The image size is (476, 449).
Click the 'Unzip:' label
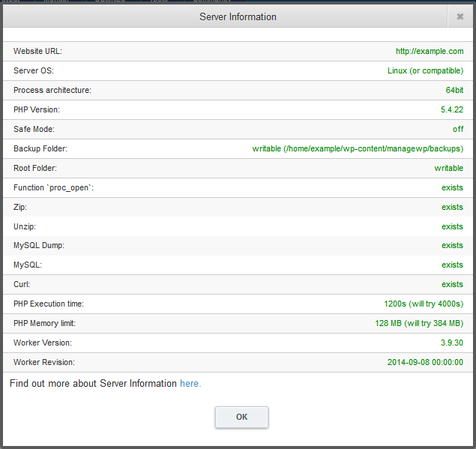coord(25,226)
